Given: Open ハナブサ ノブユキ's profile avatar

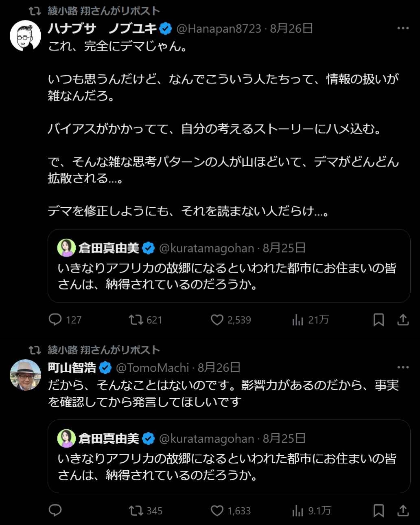Looking at the screenshot, I should [25, 36].
